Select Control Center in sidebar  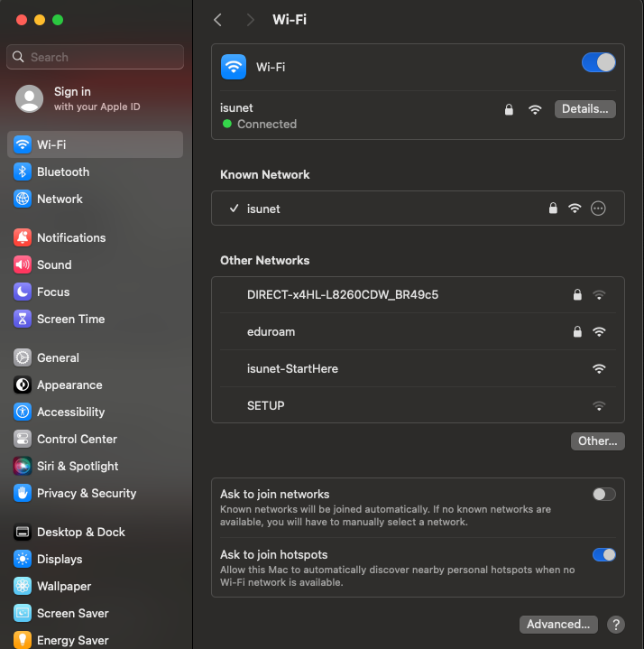pyautogui.click(x=95, y=440)
